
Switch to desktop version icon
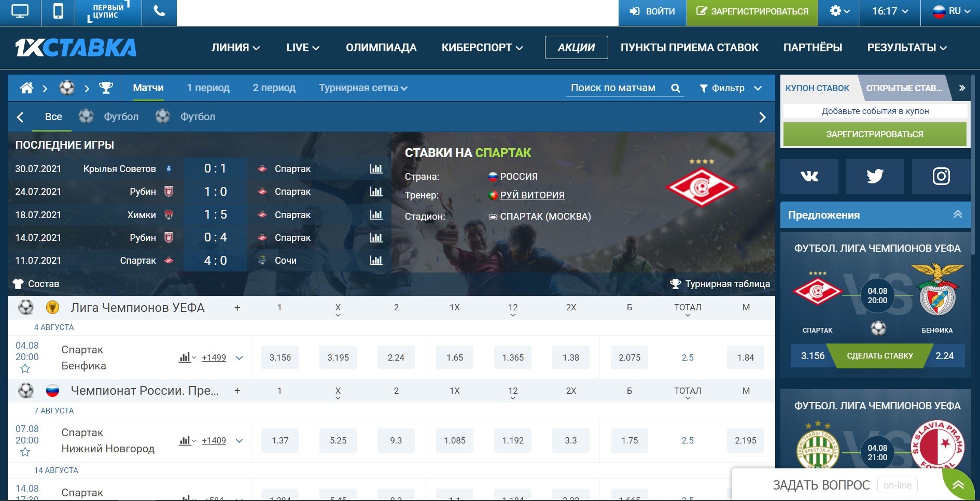(x=20, y=11)
